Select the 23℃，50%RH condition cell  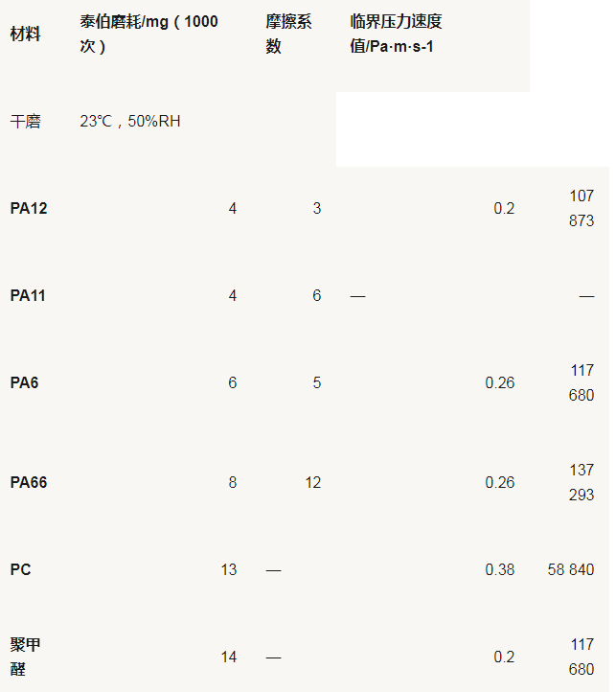130,122
